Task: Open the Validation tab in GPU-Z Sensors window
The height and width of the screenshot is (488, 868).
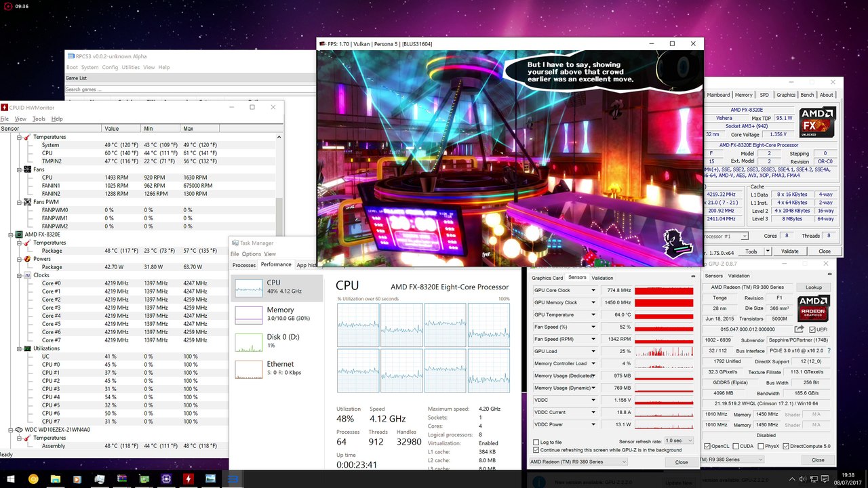Action: point(602,278)
